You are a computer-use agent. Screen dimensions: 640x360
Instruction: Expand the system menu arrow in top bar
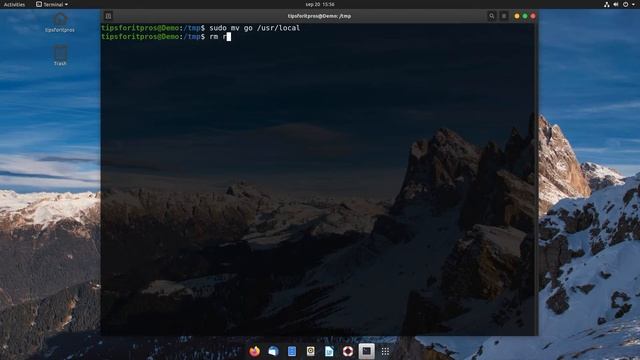click(x=633, y=4)
